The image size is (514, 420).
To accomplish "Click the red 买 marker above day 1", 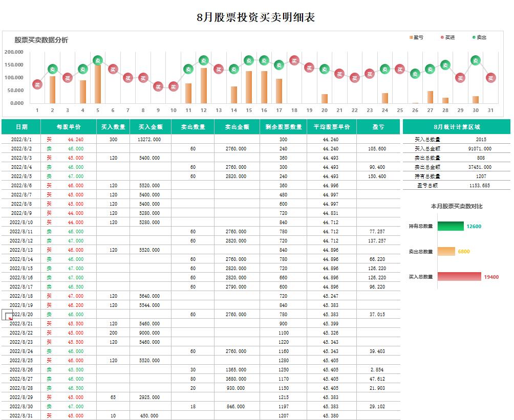I will click(x=37, y=84).
